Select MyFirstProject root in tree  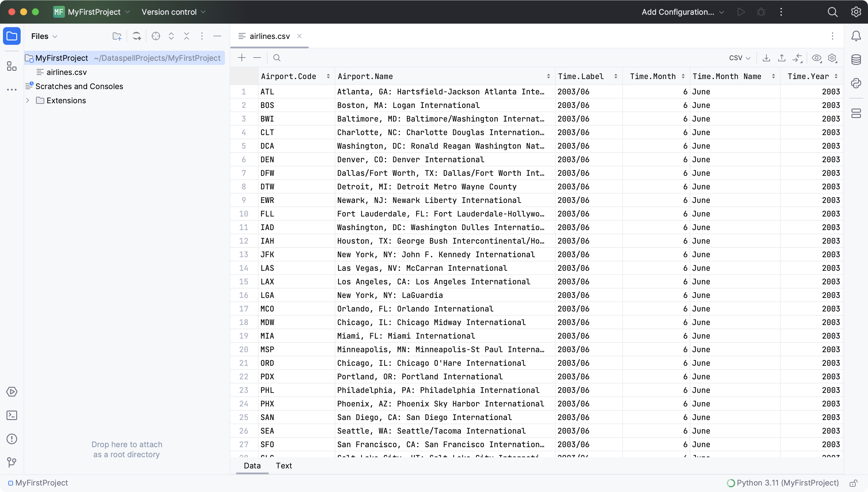(x=124, y=58)
